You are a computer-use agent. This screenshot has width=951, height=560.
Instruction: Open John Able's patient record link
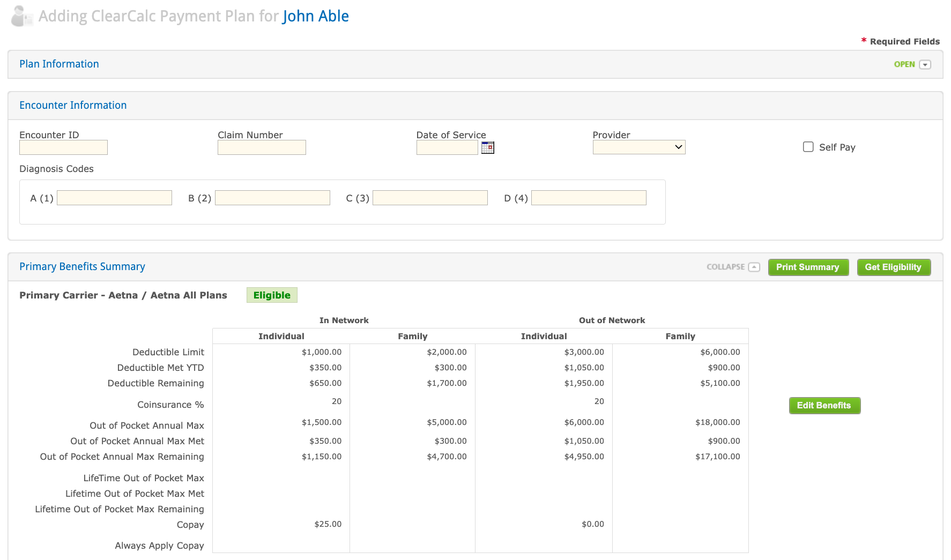click(x=316, y=16)
